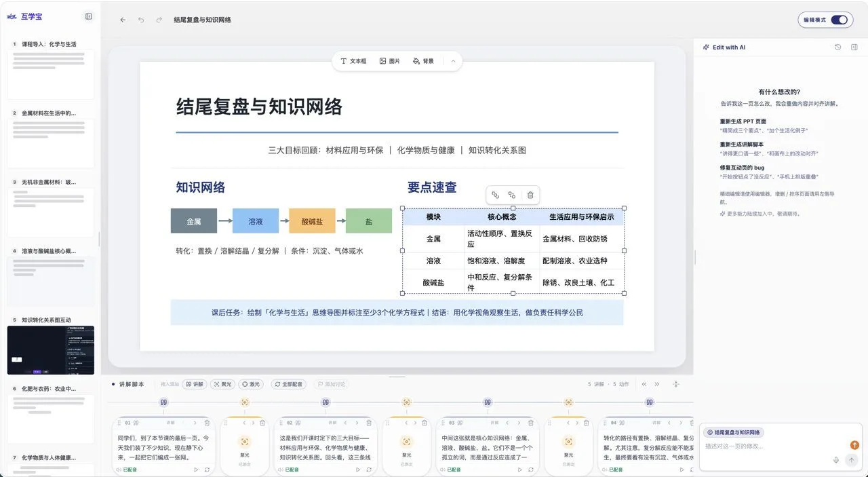This screenshot has height=477, width=868.
Task: Click table cell 金属材料、回收防锈
Action: point(582,239)
